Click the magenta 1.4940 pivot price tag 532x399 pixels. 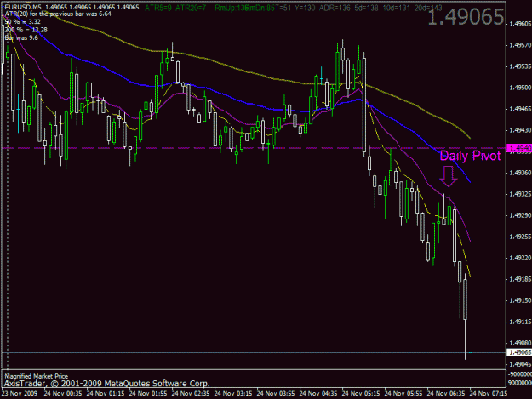518,148
